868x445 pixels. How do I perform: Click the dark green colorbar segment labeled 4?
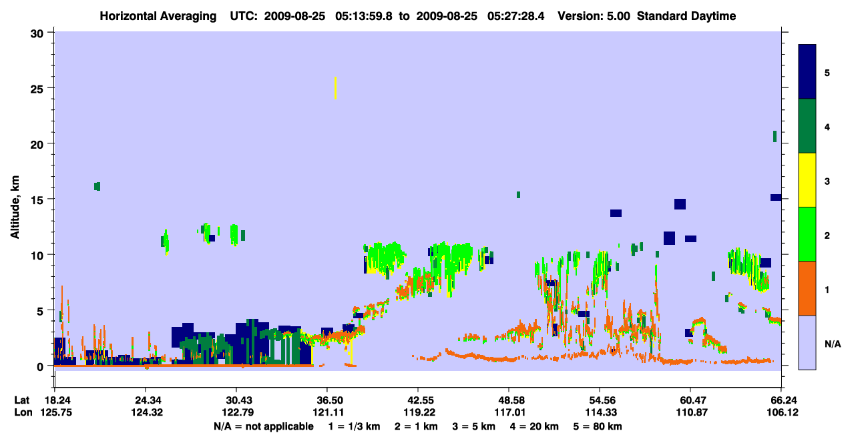pyautogui.click(x=807, y=126)
